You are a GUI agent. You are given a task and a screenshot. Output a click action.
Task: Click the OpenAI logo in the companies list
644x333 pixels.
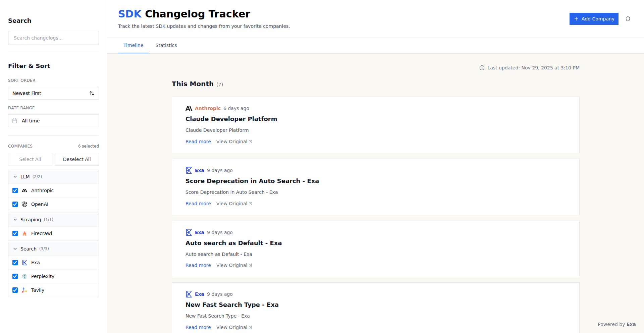[x=24, y=204]
